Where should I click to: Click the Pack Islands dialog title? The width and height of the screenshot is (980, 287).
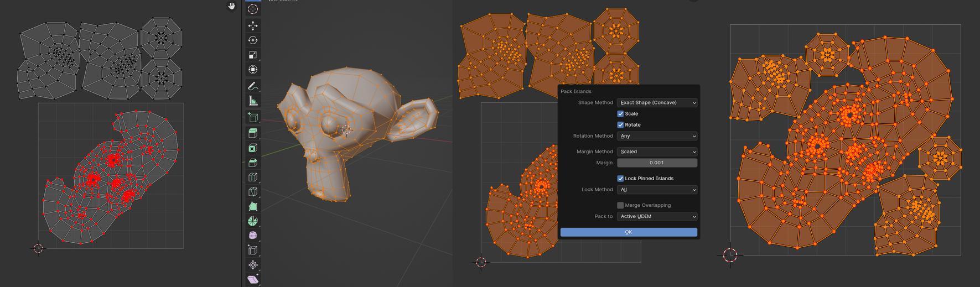[575, 91]
